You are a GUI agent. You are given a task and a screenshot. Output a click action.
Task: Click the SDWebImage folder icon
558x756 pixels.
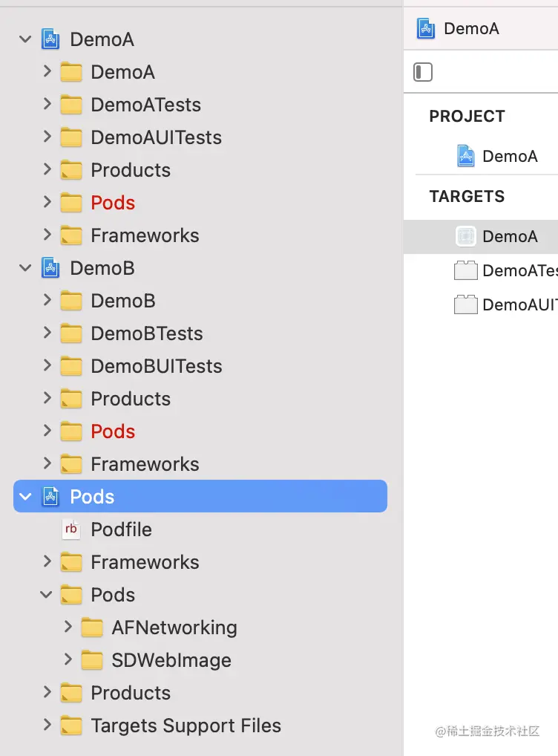pyautogui.click(x=92, y=660)
